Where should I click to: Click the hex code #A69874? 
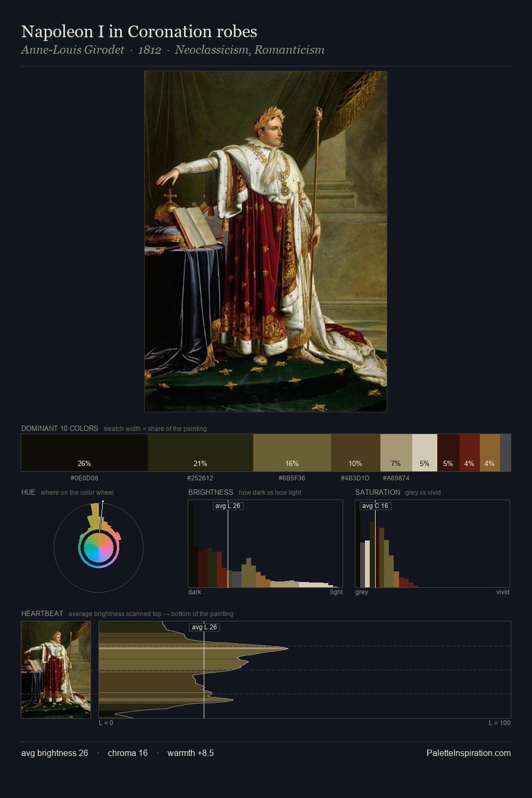click(396, 478)
